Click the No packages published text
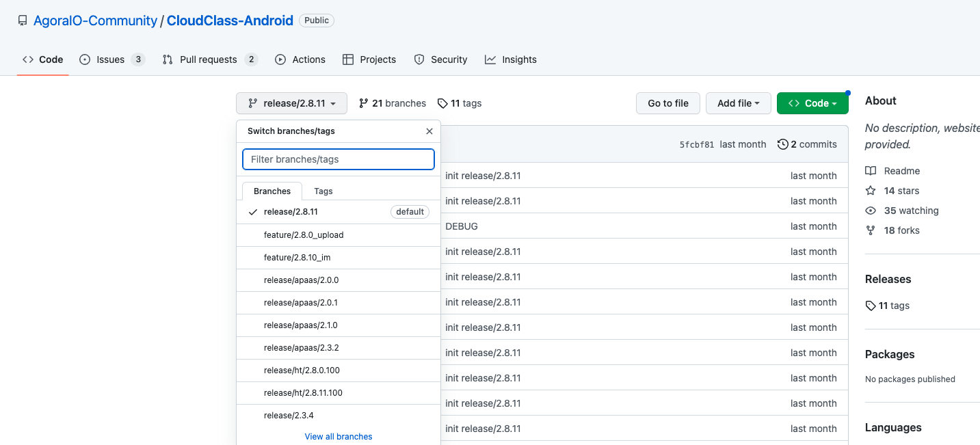Image resolution: width=980 pixels, height=445 pixels. pos(910,379)
